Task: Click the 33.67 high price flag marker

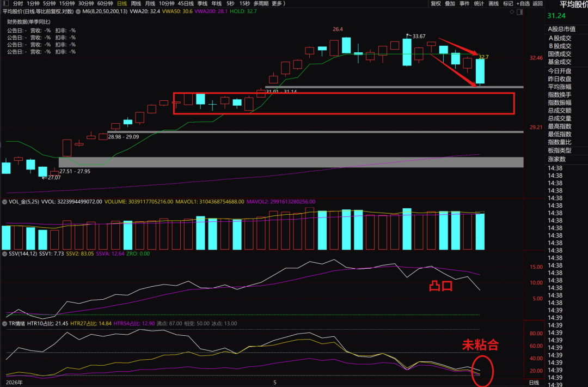Action: (416, 36)
